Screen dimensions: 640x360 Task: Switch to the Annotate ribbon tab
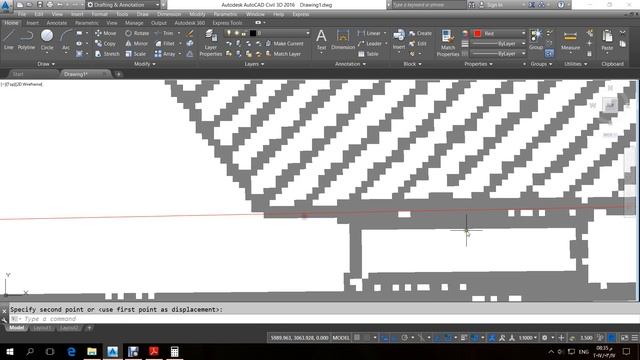click(56, 23)
